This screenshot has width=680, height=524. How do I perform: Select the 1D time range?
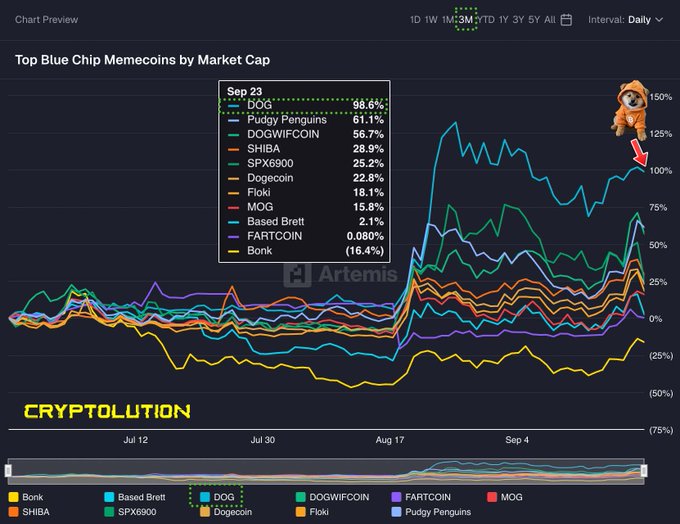point(415,20)
